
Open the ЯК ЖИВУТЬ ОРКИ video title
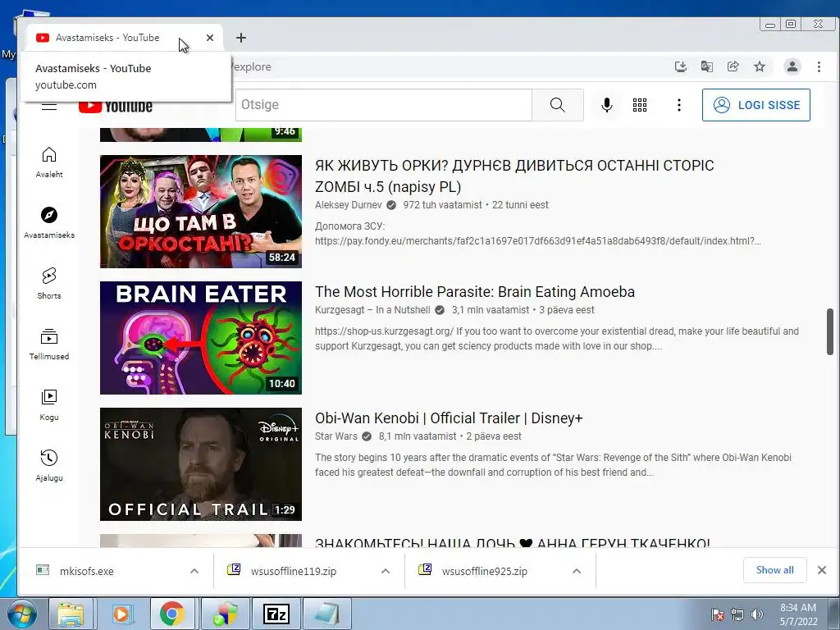pyautogui.click(x=514, y=176)
